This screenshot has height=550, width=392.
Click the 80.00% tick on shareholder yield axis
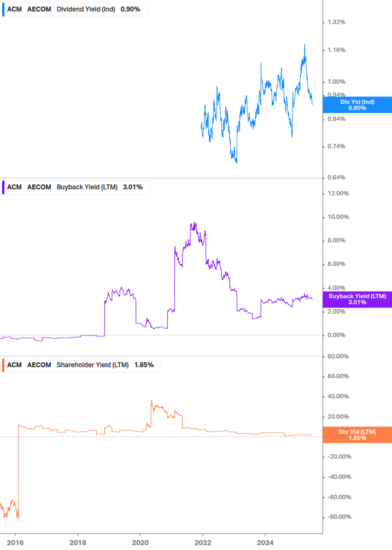pyautogui.click(x=338, y=356)
